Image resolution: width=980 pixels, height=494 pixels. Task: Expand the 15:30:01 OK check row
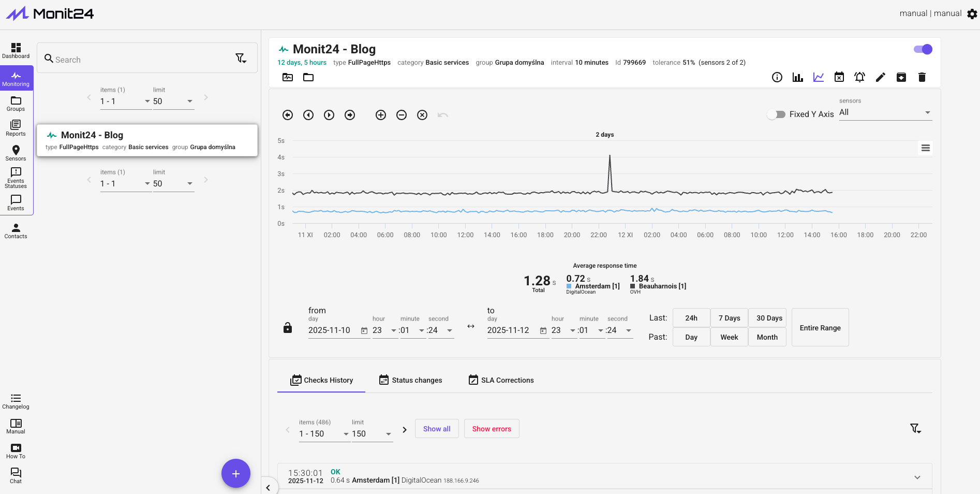tap(917, 477)
